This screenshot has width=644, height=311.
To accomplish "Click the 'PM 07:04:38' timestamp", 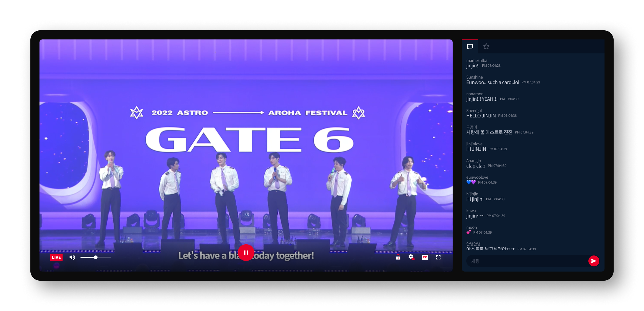I will pyautogui.click(x=507, y=116).
